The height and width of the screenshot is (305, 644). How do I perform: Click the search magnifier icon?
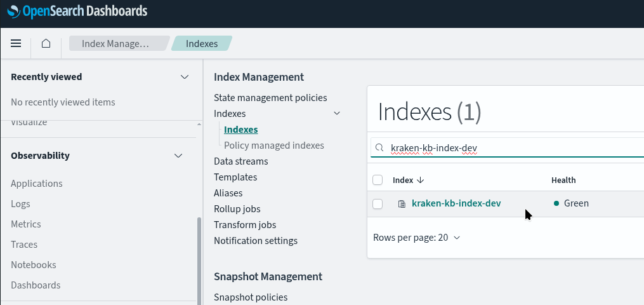[380, 147]
